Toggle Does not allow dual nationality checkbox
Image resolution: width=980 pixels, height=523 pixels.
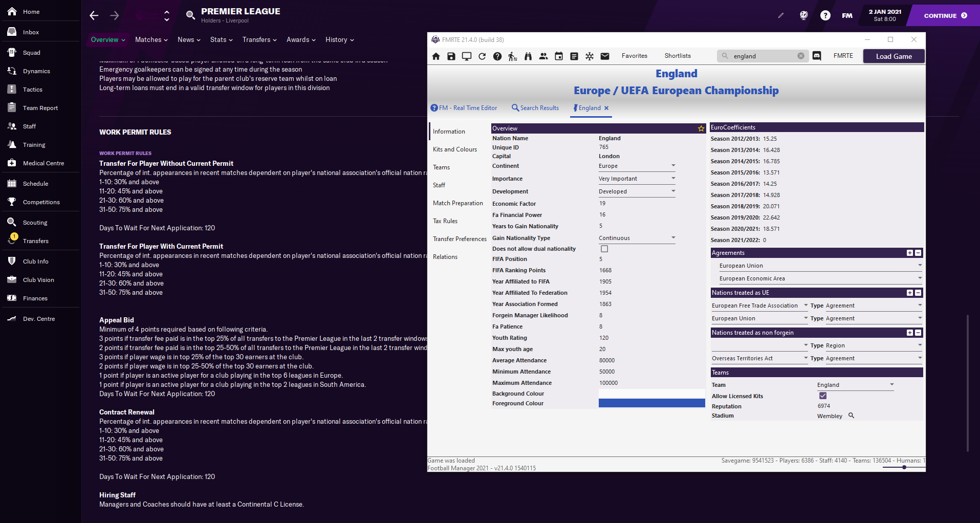(604, 249)
